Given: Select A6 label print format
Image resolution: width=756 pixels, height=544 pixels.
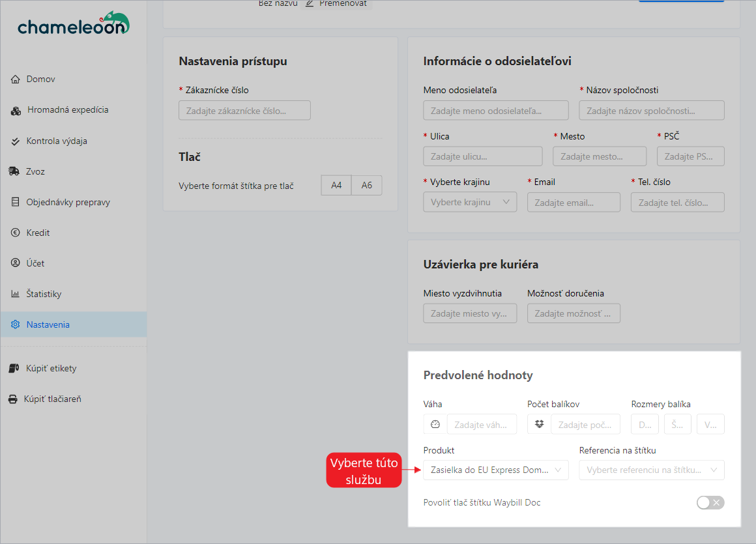Looking at the screenshot, I should (367, 186).
